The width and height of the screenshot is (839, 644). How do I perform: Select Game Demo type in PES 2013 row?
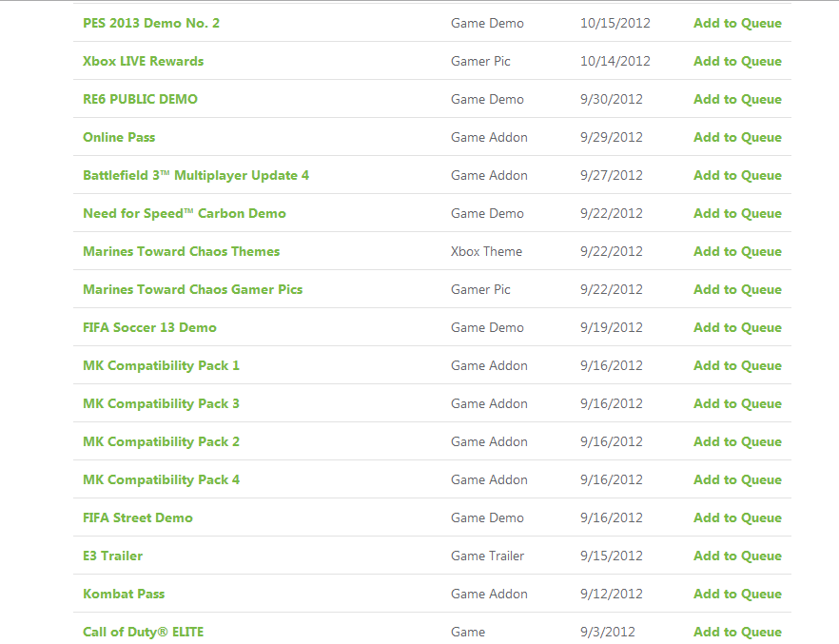(x=487, y=23)
